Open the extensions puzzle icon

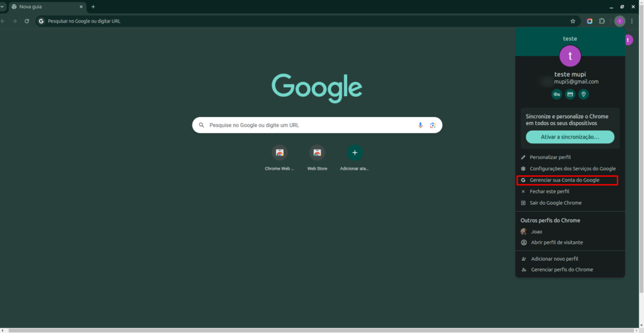tap(602, 21)
